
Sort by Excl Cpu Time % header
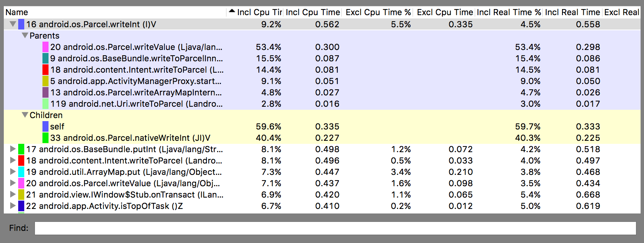click(x=378, y=12)
